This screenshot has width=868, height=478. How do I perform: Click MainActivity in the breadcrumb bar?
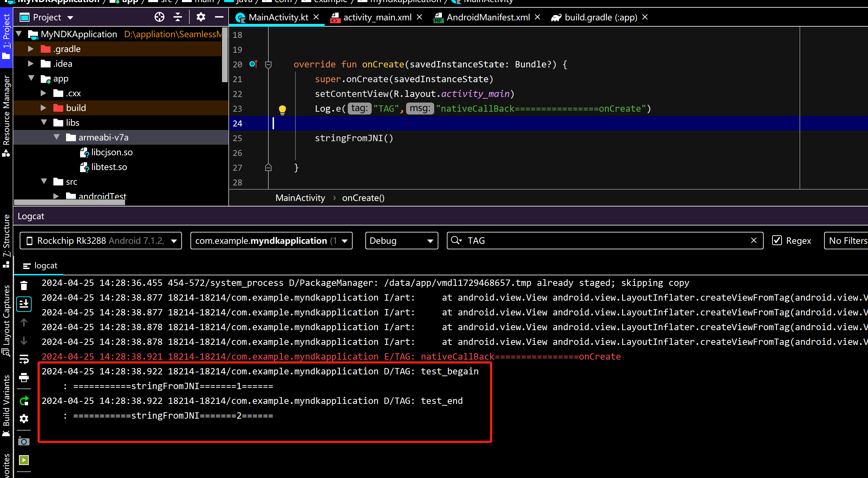click(x=300, y=198)
